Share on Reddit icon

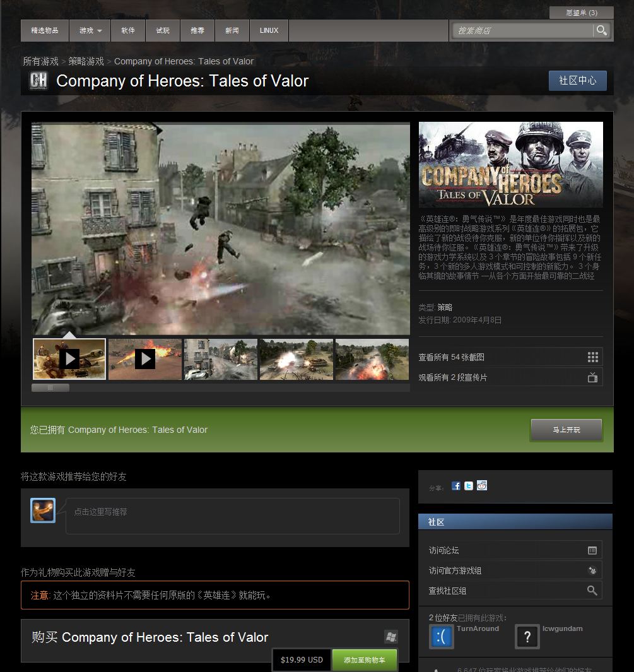[482, 486]
